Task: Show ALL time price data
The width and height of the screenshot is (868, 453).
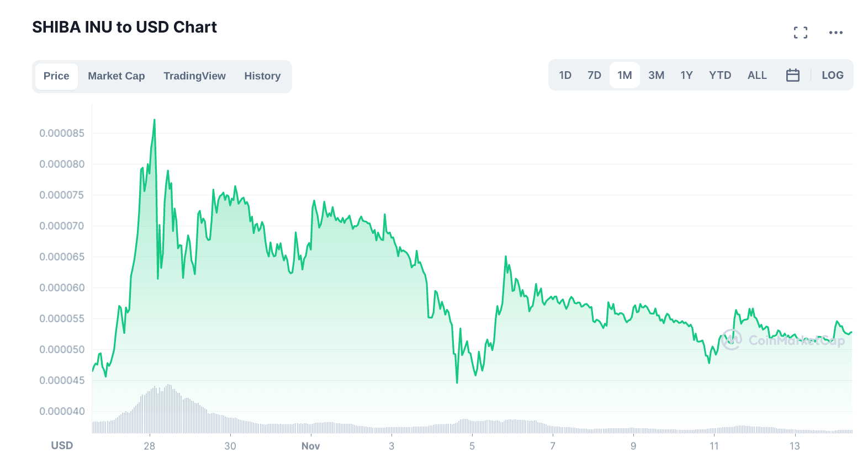Action: click(757, 75)
